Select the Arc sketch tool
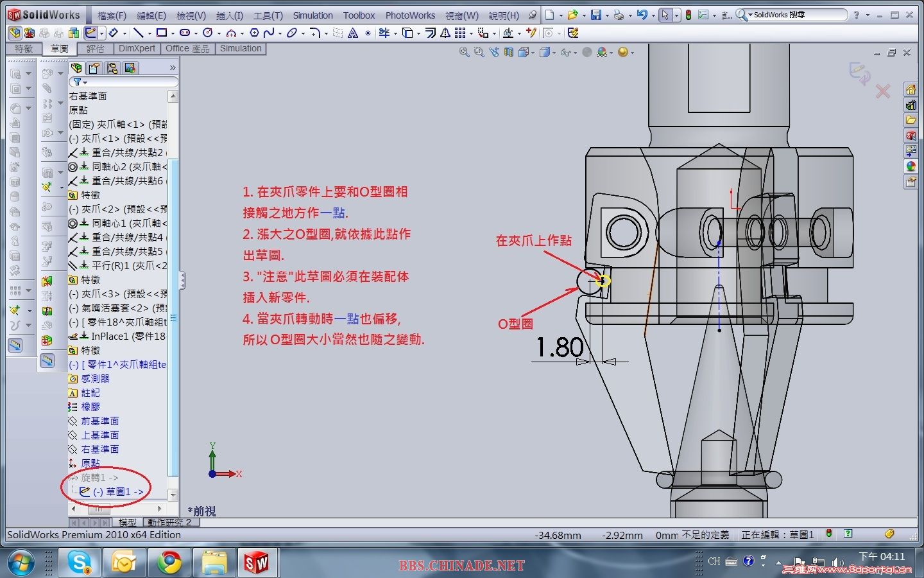Screen dimensions: 924x578 tap(231, 33)
